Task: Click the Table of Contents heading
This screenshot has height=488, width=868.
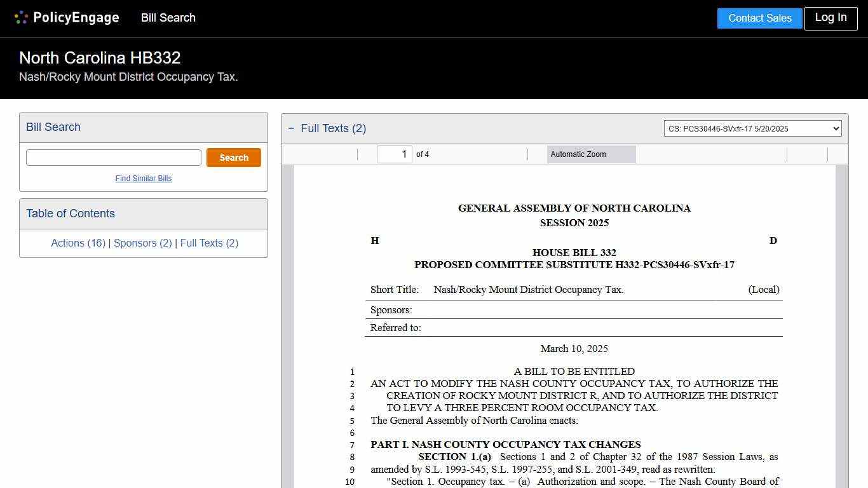Action: (x=70, y=213)
